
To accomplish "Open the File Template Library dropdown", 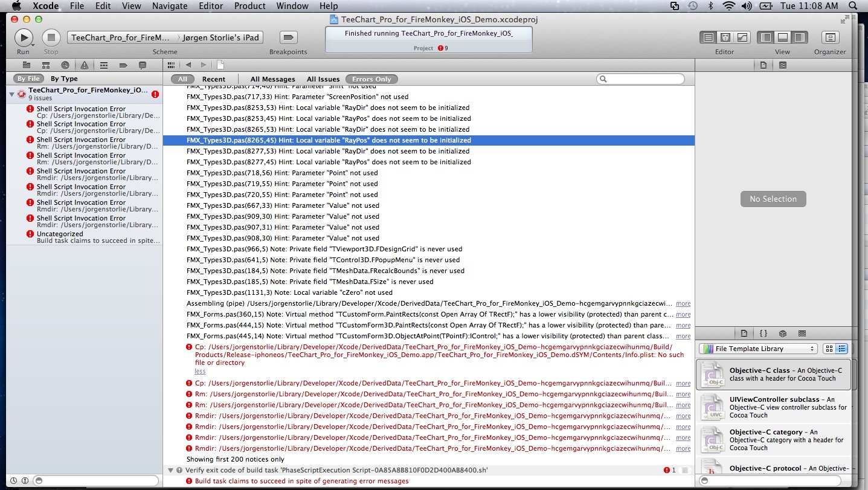I will pos(758,349).
